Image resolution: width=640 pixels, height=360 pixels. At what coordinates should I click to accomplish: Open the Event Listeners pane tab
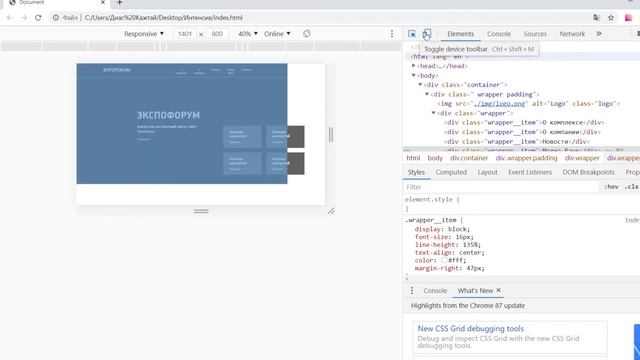(x=530, y=172)
